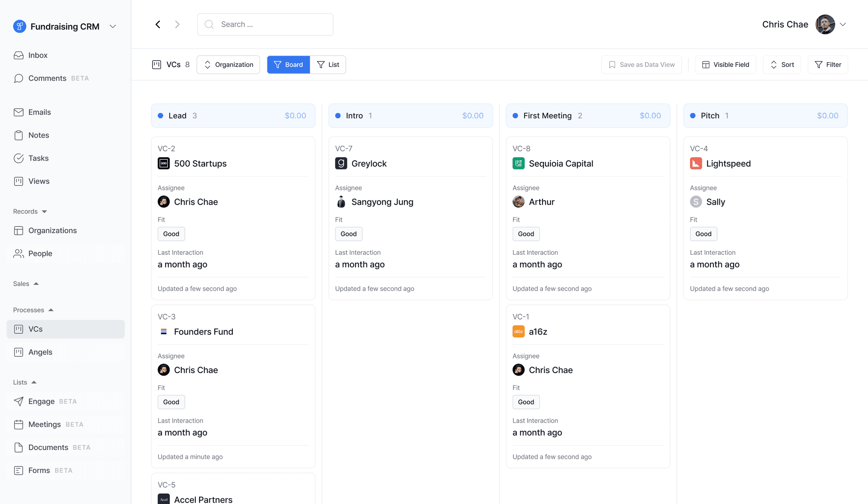Click Sangyong Jung's avatar on Greylock card
Viewport: 868px width, 504px height.
(x=341, y=202)
